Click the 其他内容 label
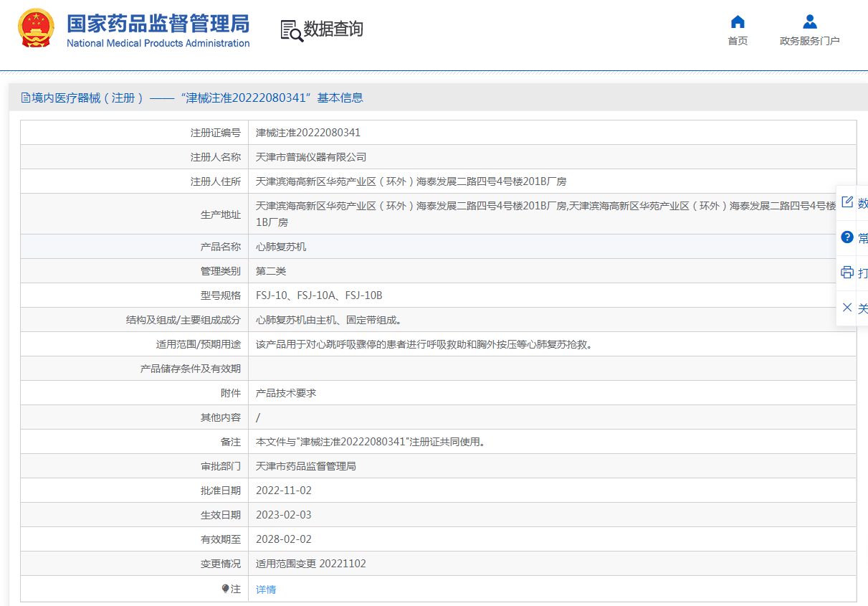This screenshot has width=868, height=606. (221, 417)
